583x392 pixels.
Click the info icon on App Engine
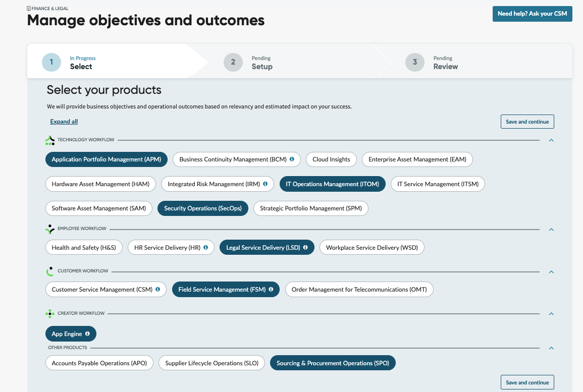click(87, 333)
